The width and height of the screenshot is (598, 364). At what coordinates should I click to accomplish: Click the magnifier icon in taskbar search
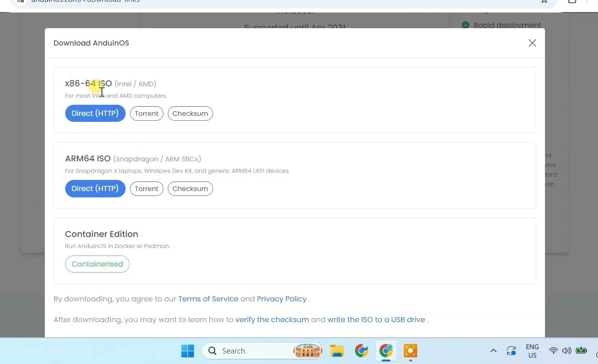click(212, 351)
